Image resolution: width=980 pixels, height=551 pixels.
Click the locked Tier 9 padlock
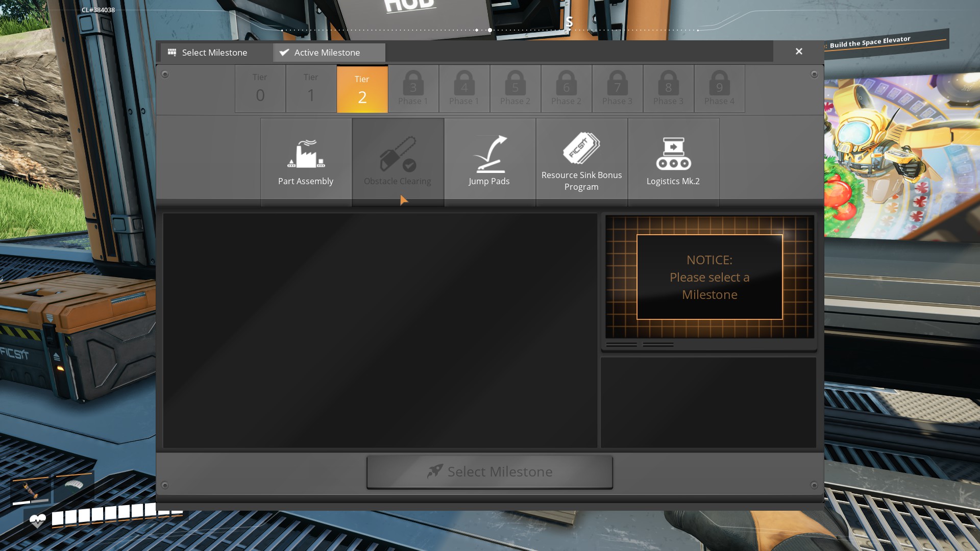pyautogui.click(x=719, y=84)
